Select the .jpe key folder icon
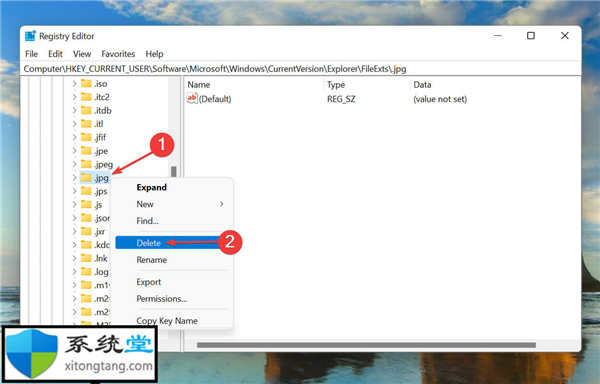 click(x=86, y=150)
